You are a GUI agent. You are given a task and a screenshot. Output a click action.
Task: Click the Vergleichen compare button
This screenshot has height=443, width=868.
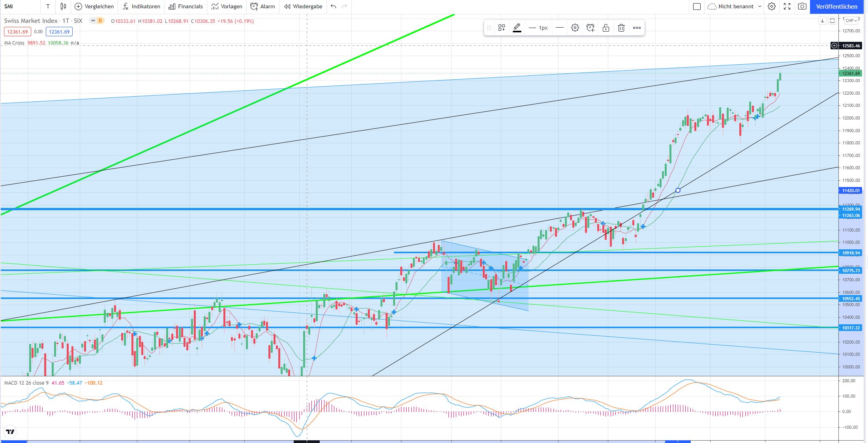click(x=94, y=6)
